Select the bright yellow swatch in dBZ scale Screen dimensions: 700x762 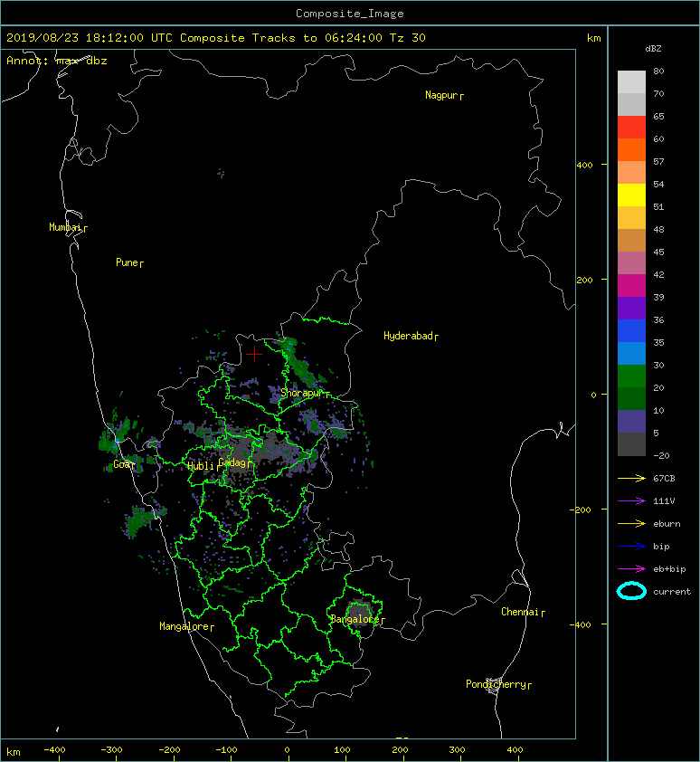631,195
